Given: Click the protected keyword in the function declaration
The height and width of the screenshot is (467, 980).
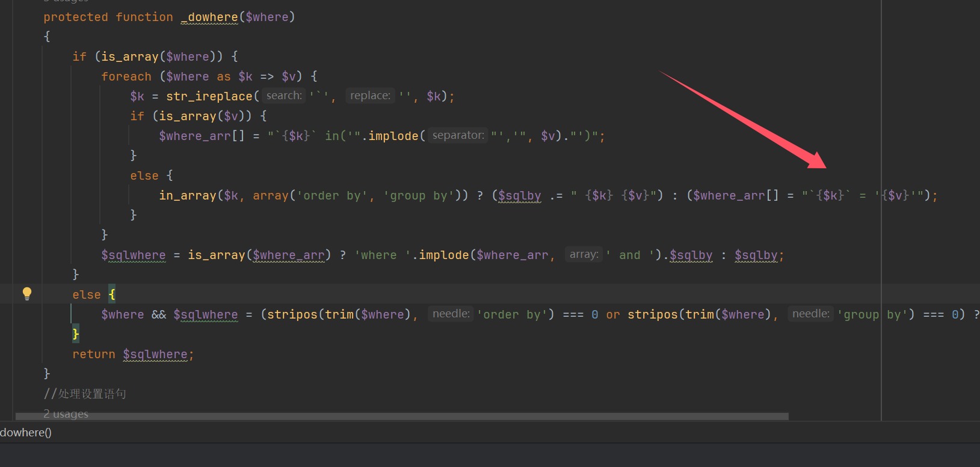Looking at the screenshot, I should click(75, 17).
